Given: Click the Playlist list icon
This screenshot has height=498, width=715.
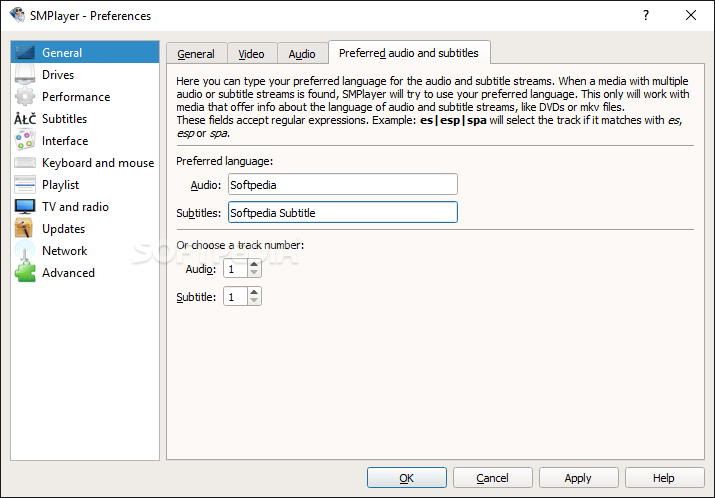Looking at the screenshot, I should point(25,184).
